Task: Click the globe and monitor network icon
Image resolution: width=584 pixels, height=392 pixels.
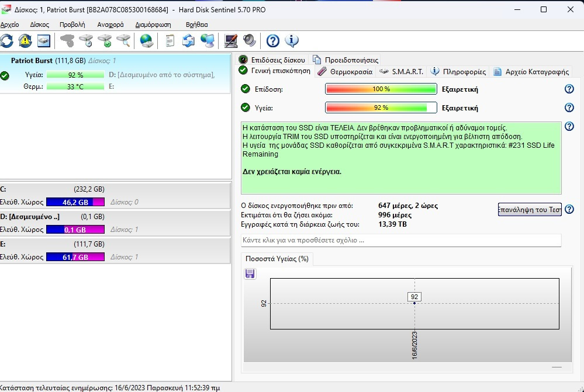Action: (208, 40)
